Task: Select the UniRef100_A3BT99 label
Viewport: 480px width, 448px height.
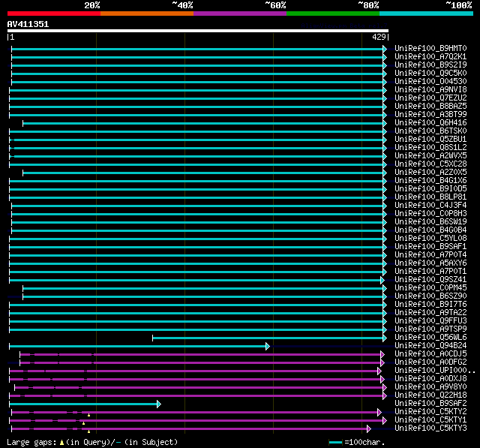Action: 430,115
